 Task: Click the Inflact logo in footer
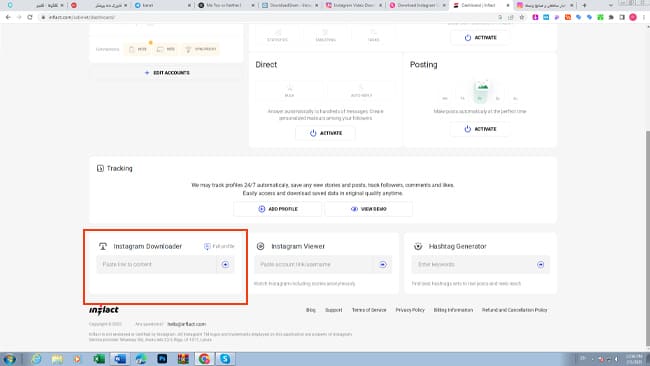104,310
